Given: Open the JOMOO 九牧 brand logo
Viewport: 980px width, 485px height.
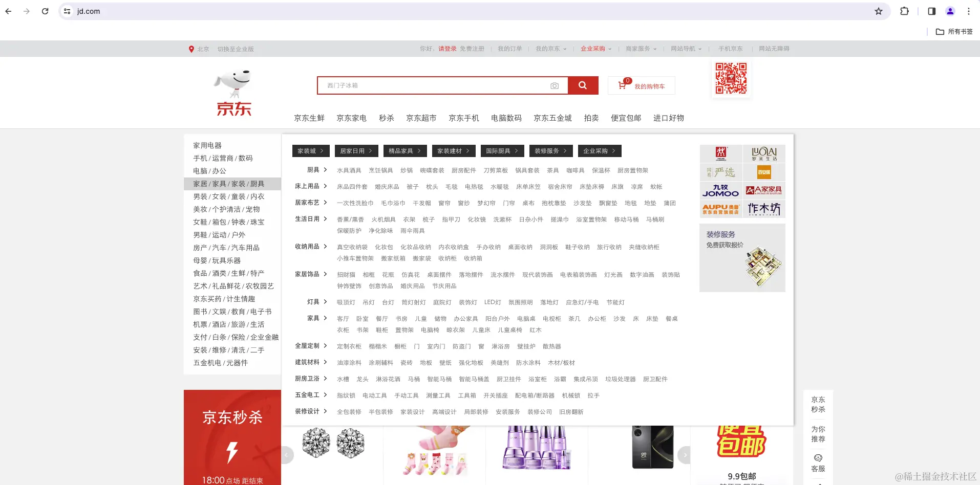Looking at the screenshot, I should point(721,190).
